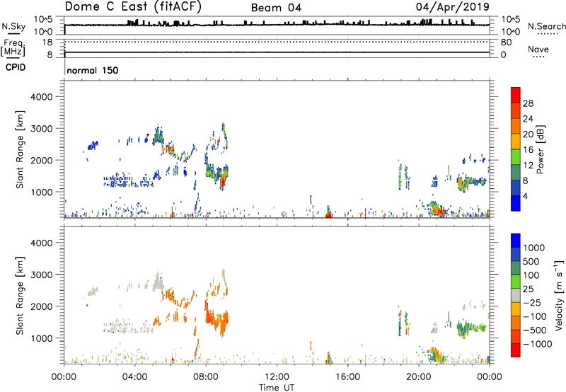Click the "-1000" velocity colorbar label
The width and height of the screenshot is (566, 392).
[x=537, y=344]
